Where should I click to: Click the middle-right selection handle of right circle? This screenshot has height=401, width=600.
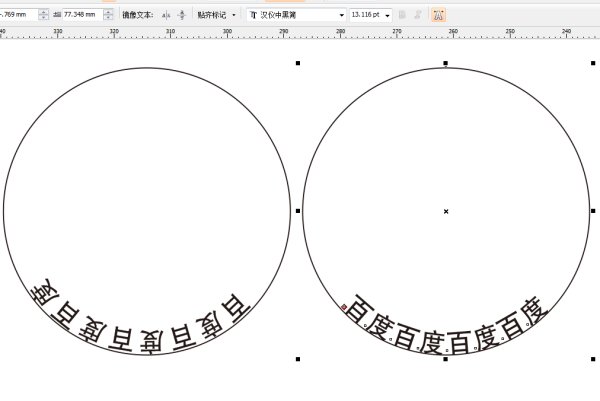(593, 211)
